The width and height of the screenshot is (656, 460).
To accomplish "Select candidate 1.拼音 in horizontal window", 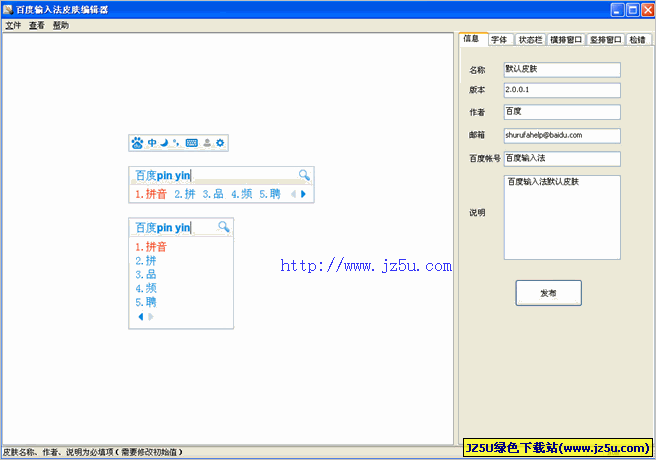I will (151, 194).
